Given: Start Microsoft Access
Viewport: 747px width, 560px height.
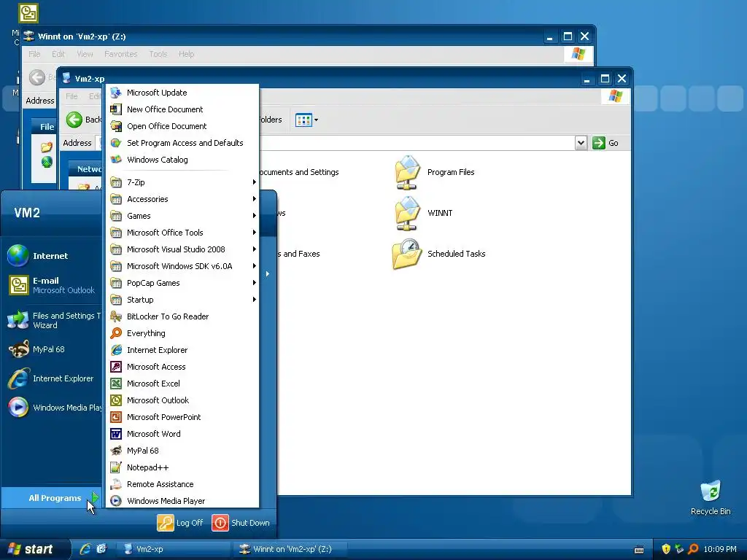Looking at the screenshot, I should tap(182, 366).
